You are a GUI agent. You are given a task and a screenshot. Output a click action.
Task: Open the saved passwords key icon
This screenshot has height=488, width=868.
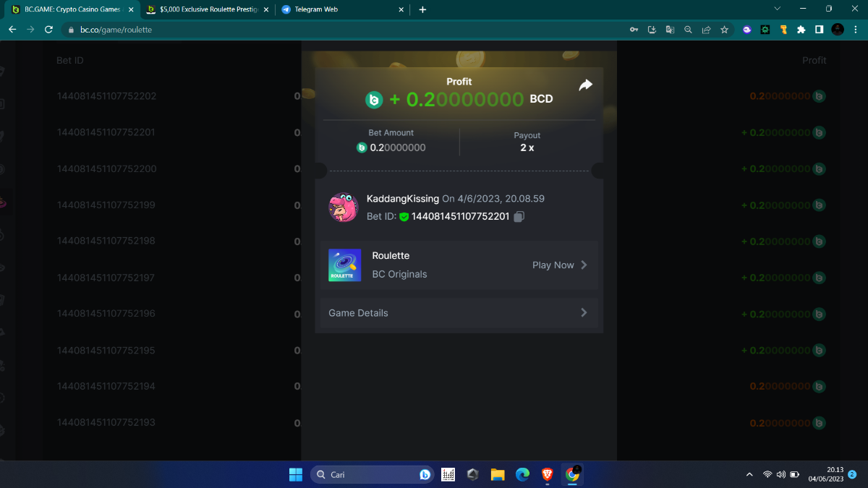click(634, 30)
